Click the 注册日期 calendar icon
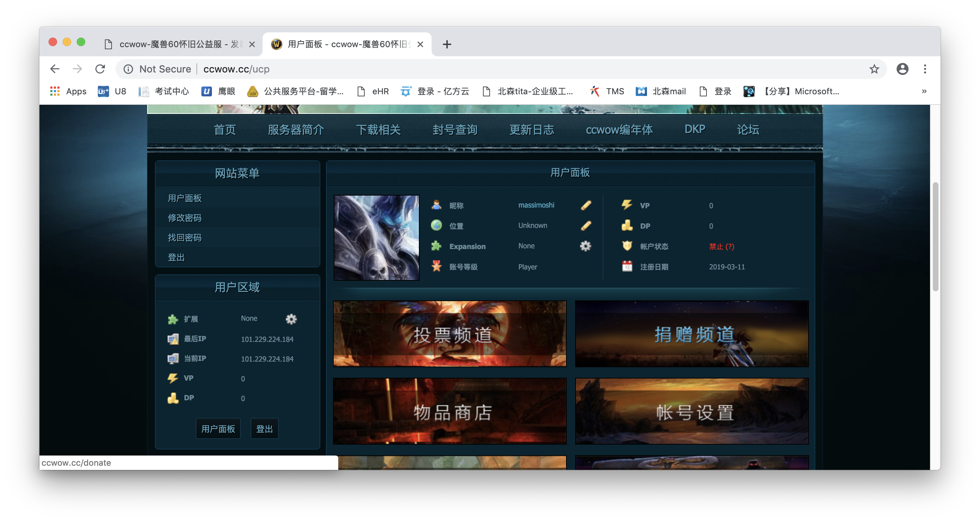 pyautogui.click(x=626, y=267)
